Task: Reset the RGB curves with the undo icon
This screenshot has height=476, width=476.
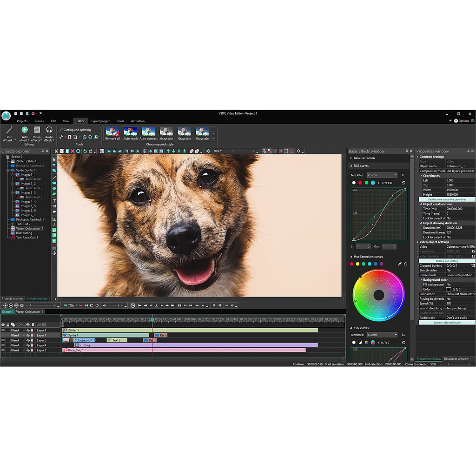Action: coord(404,183)
